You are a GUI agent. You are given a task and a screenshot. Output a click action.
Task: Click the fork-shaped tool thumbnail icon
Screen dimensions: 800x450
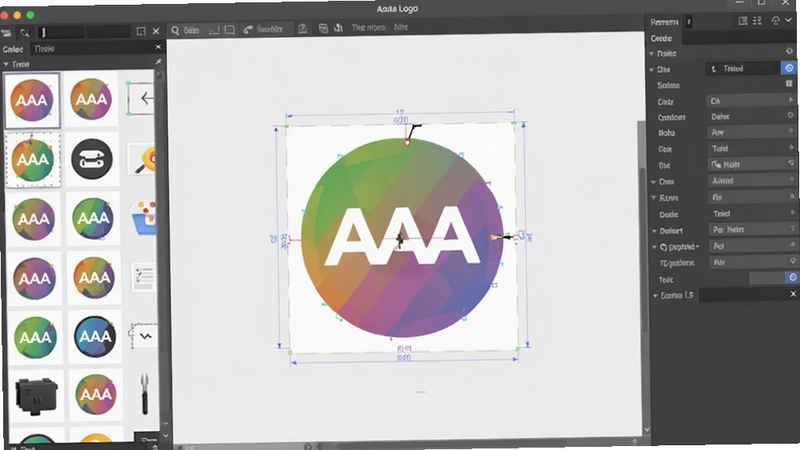(x=145, y=393)
